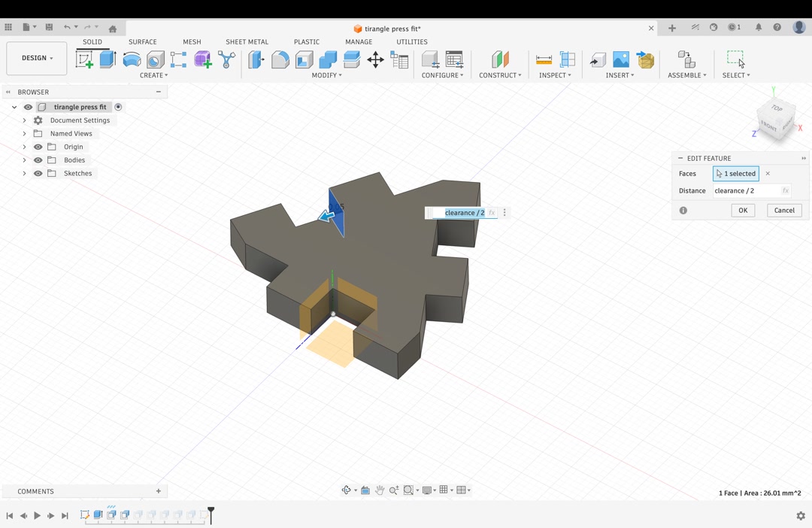Go to the timeline start
Viewport: 812px width, 528px height.
click(9, 515)
